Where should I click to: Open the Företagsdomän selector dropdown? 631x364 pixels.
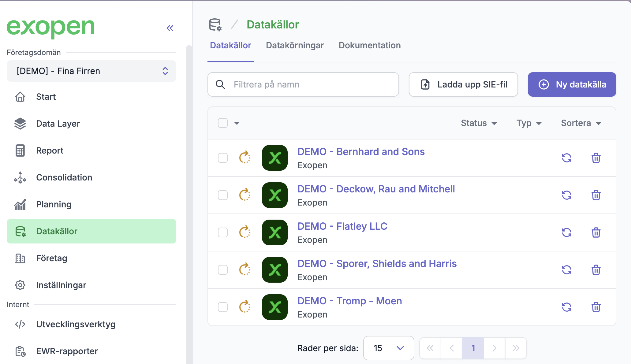[x=91, y=71]
